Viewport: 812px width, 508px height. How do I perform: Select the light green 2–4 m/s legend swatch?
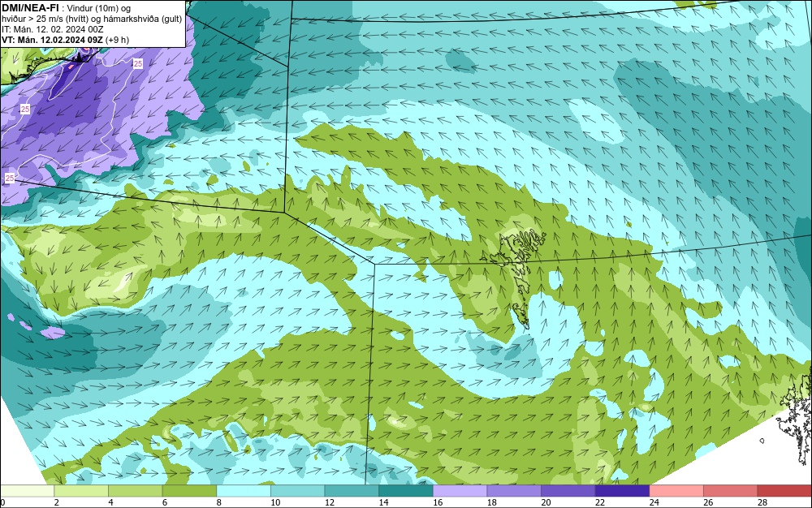coord(81,491)
